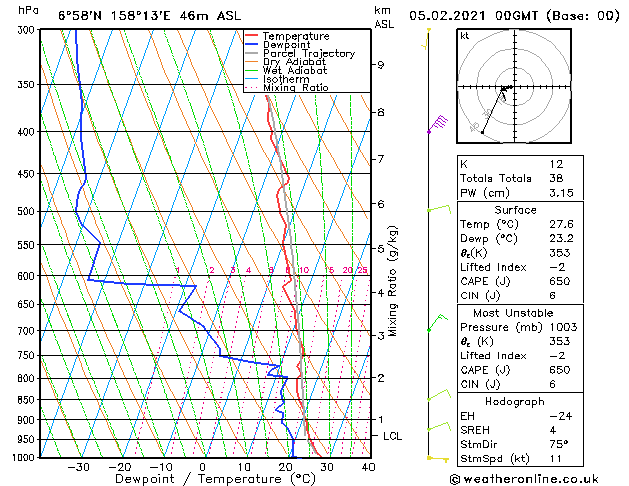Screen dimensions: 629x486
Task: Select the hodograph wind plot
Action: [x=514, y=86]
